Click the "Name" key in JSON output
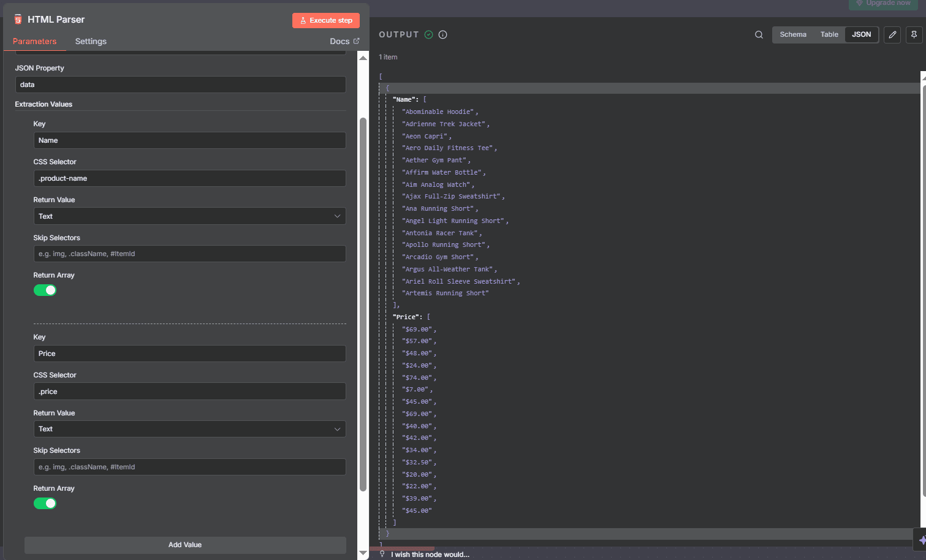The width and height of the screenshot is (926, 560). click(x=406, y=99)
